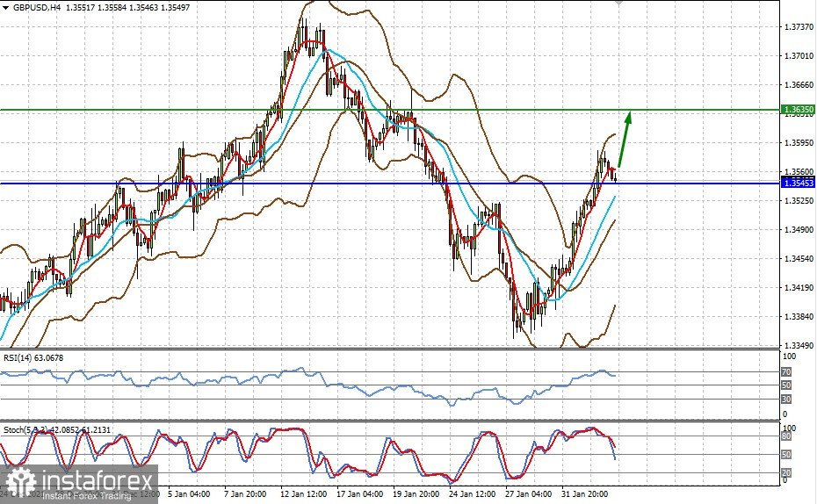
Task: Click the blue horizontal line at 1.35453
Action: tap(390, 184)
